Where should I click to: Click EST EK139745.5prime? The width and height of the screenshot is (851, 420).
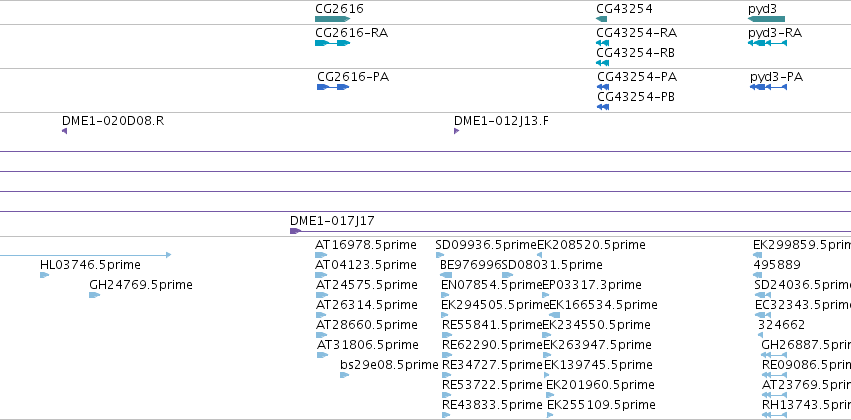[598, 365]
